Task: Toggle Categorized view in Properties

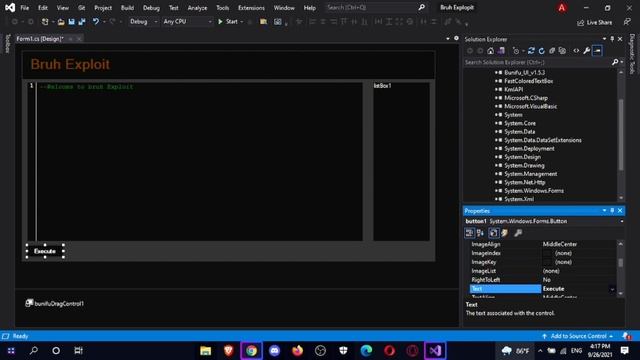Action: pos(469,233)
